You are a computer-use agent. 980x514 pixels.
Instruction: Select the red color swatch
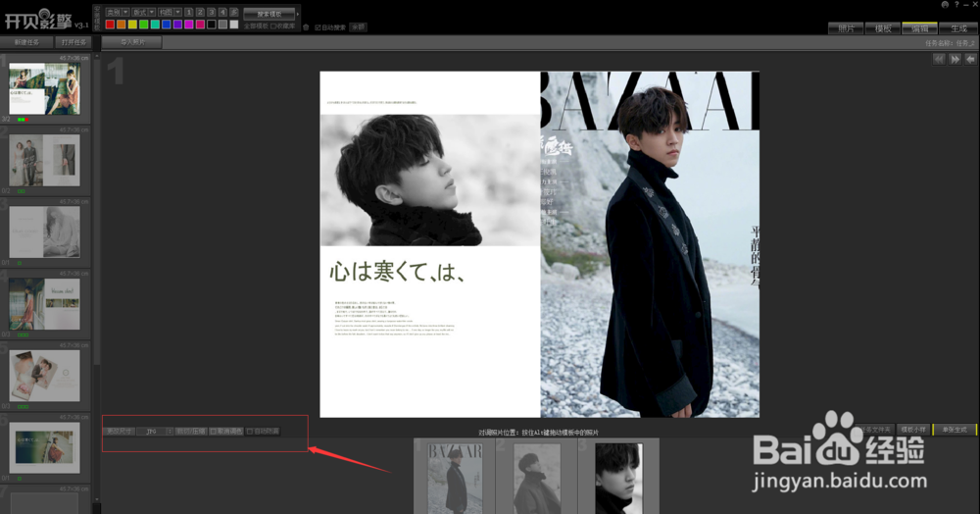[110, 25]
